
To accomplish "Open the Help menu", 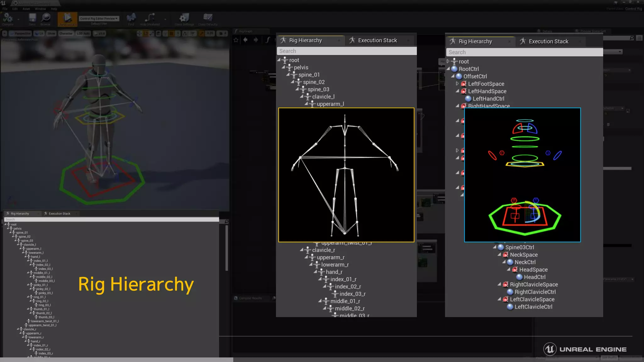I will [x=54, y=9].
